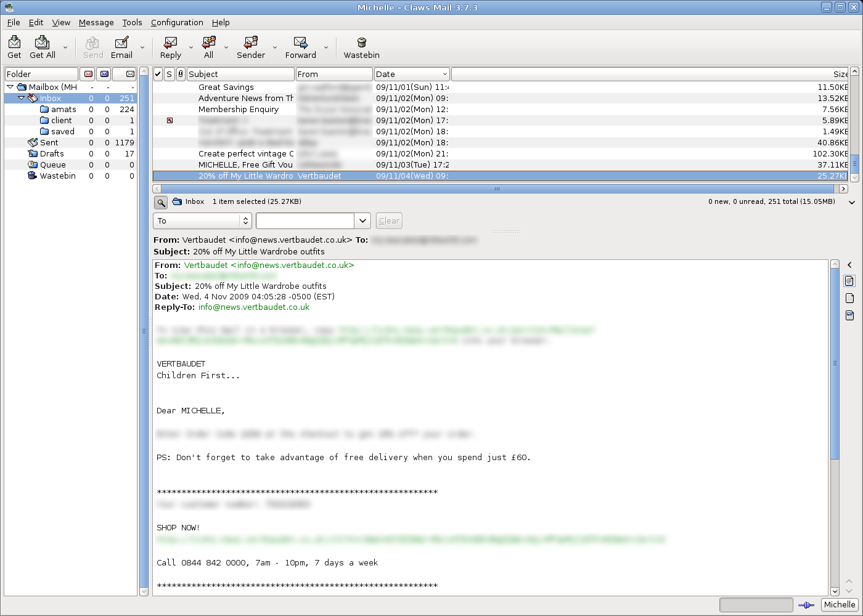The image size is (863, 616).
Task: Click the status bar toggle arrow at right
Action: pyautogui.click(x=852, y=202)
